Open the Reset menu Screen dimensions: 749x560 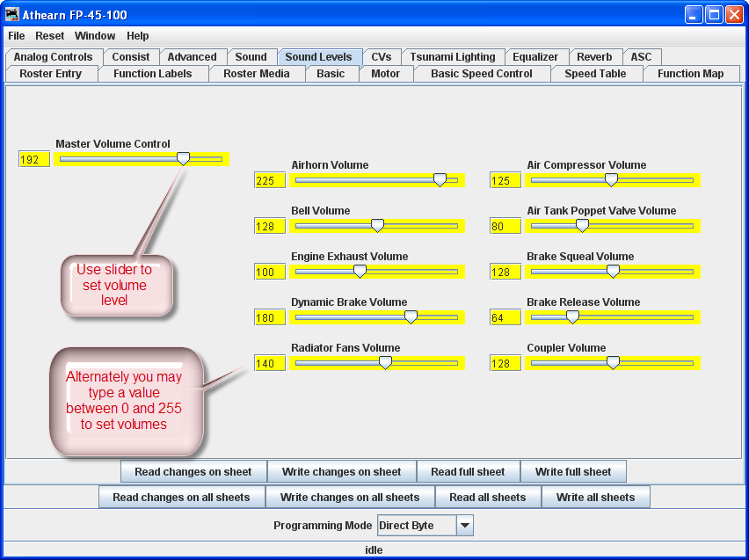point(50,36)
